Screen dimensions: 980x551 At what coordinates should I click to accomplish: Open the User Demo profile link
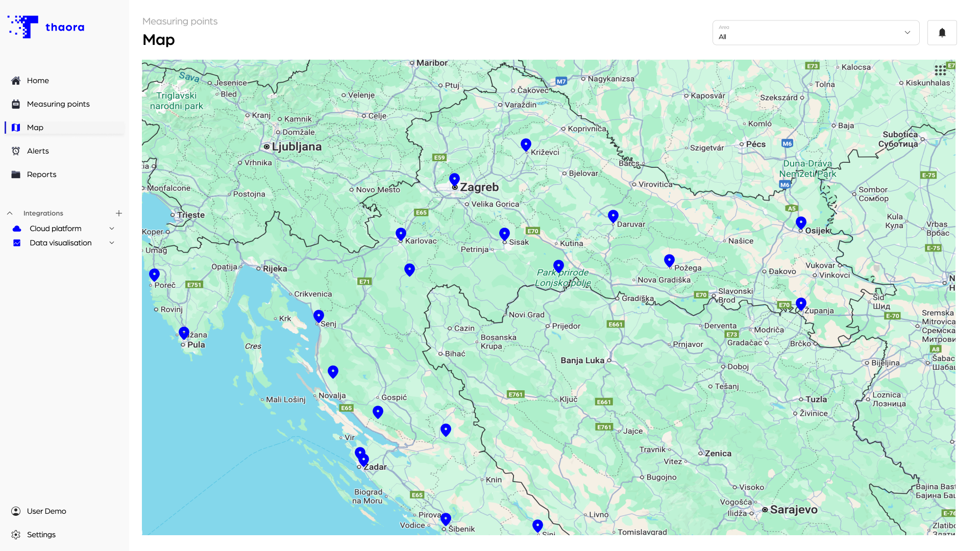(46, 511)
